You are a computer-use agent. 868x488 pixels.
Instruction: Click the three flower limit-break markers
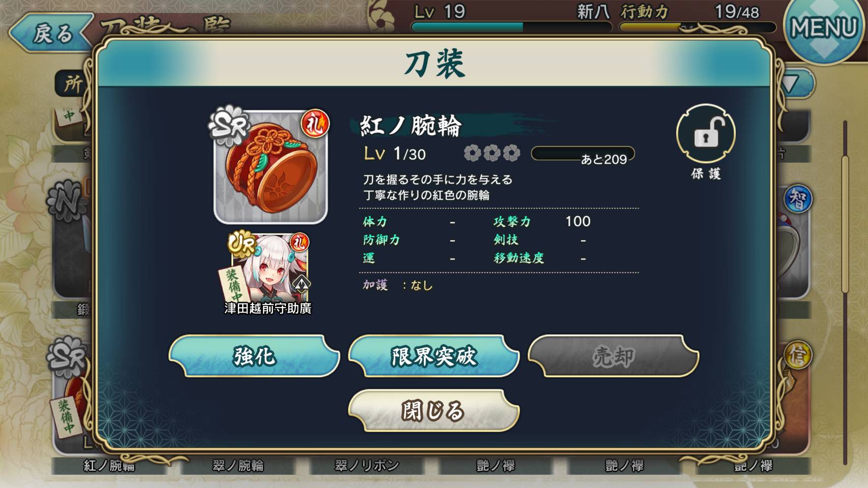tap(491, 153)
